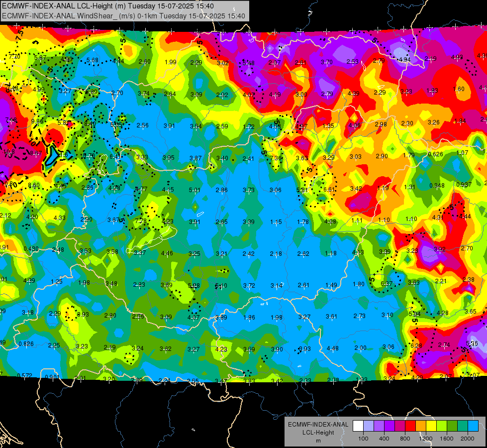
Task: Click the wind shear value 7.36
Action: click(x=276, y=158)
